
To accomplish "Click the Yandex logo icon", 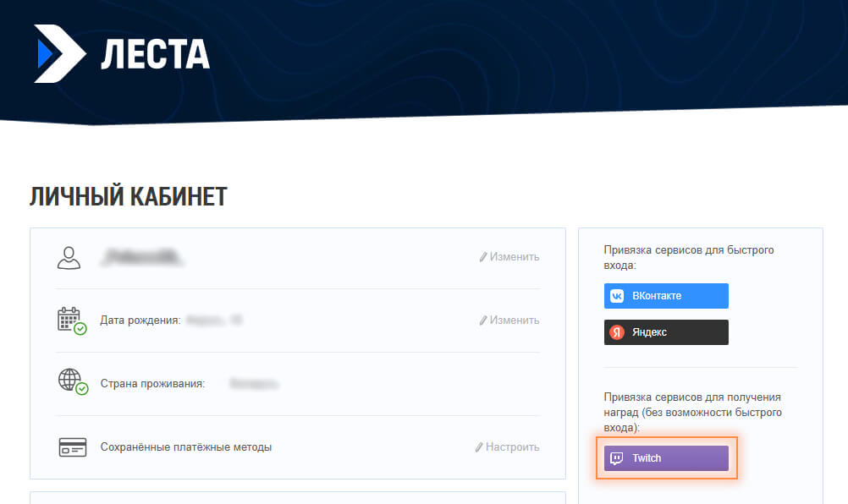I will click(618, 332).
